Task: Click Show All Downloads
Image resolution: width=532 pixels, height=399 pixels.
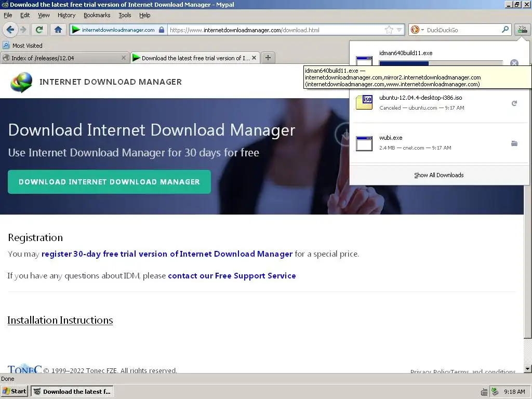Action: click(438, 175)
